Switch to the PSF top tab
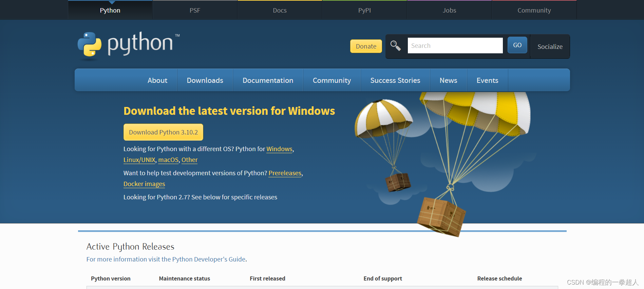This screenshot has width=644, height=289. tap(195, 10)
